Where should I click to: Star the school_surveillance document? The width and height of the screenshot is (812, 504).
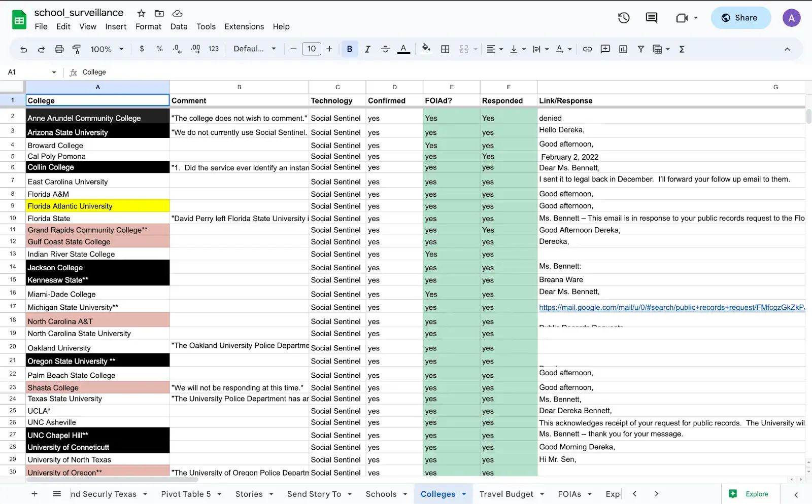[142, 13]
